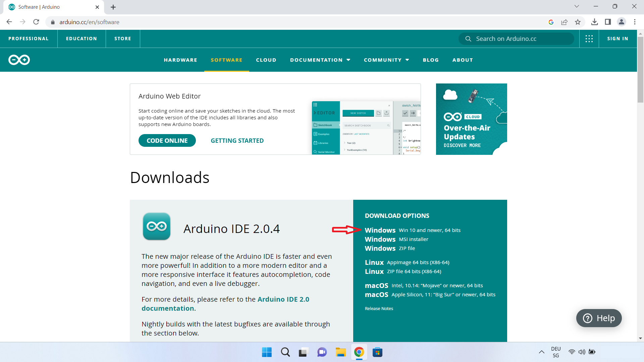Viewport: 644px width, 362px height.
Task: Reload the page
Action: [36, 22]
